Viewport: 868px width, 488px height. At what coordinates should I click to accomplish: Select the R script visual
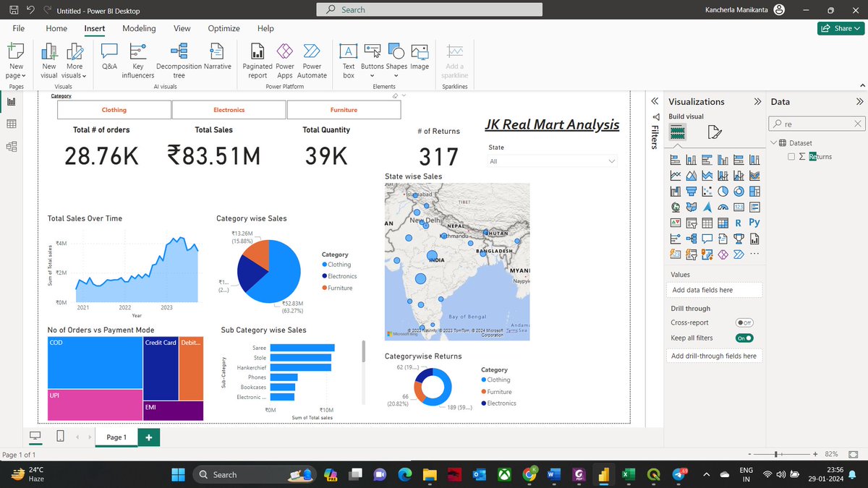[739, 223]
